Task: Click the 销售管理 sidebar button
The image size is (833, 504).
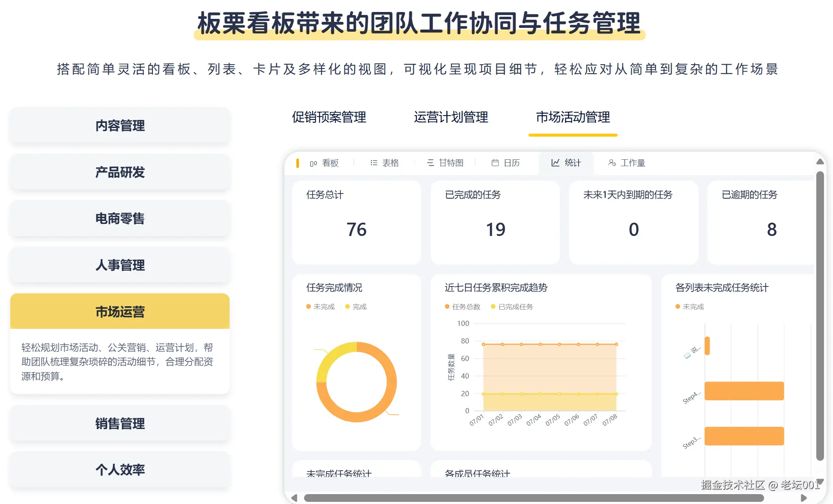Action: coord(120,423)
